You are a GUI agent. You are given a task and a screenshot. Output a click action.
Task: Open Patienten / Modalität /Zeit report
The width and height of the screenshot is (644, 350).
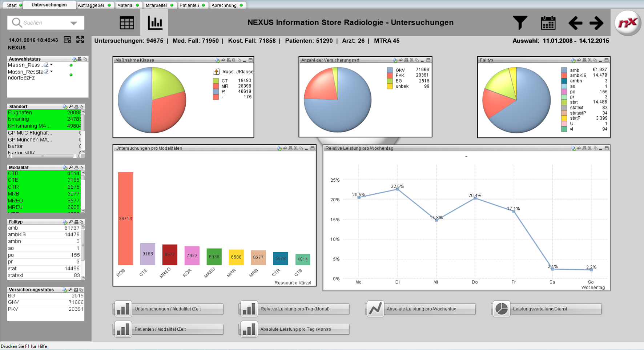click(169, 329)
